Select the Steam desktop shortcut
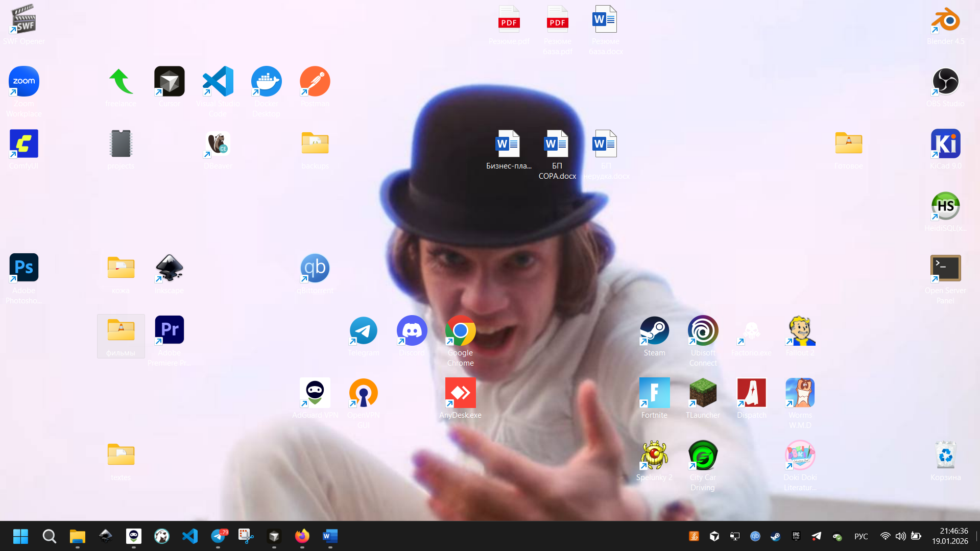The width and height of the screenshot is (980, 551). click(x=654, y=331)
